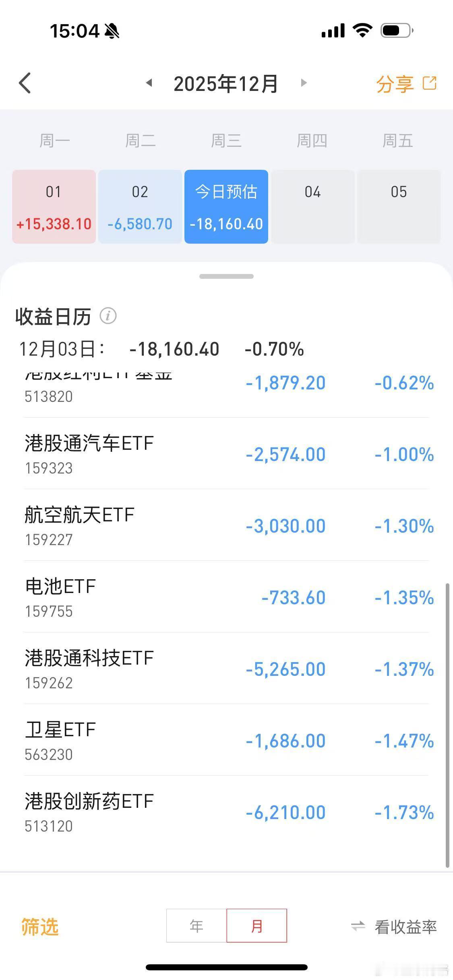Open the 筛选 filter
The height and width of the screenshot is (980, 453).
tap(40, 927)
